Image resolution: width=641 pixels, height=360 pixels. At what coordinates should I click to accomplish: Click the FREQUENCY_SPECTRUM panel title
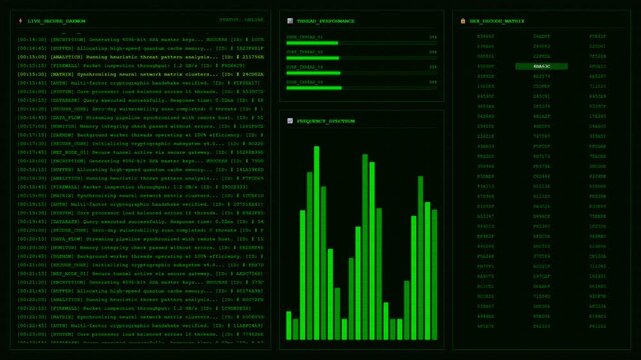coord(326,121)
